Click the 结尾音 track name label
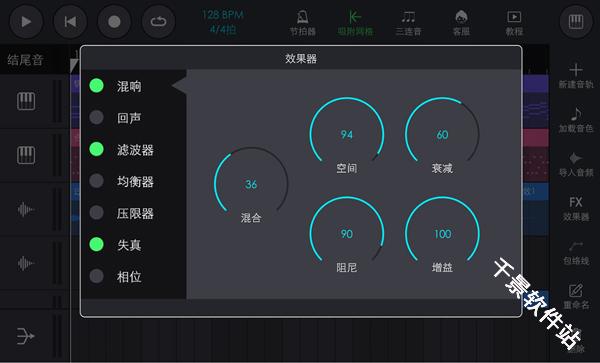The height and width of the screenshot is (363, 600). [25, 60]
